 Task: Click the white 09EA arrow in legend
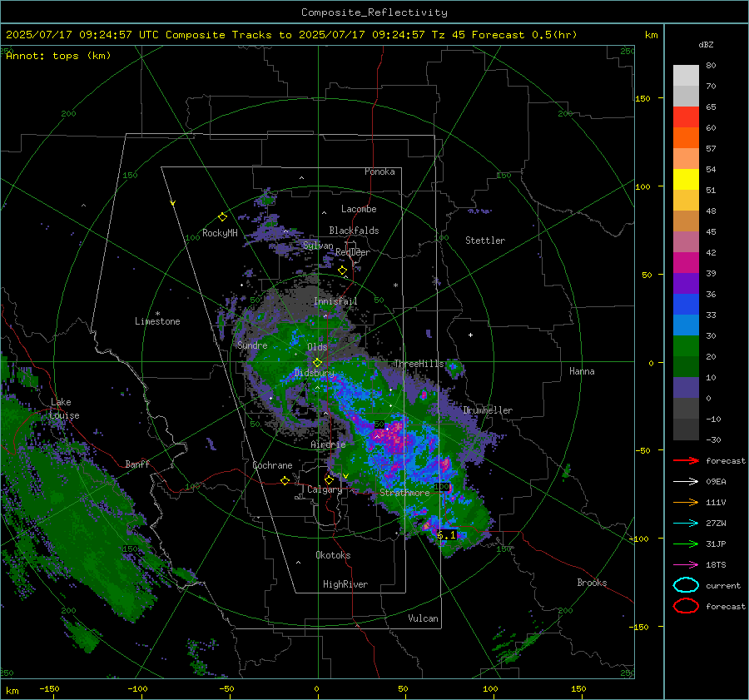686,482
